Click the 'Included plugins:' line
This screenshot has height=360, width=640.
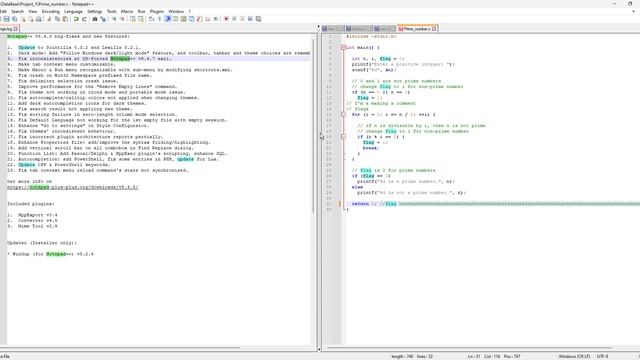31,204
